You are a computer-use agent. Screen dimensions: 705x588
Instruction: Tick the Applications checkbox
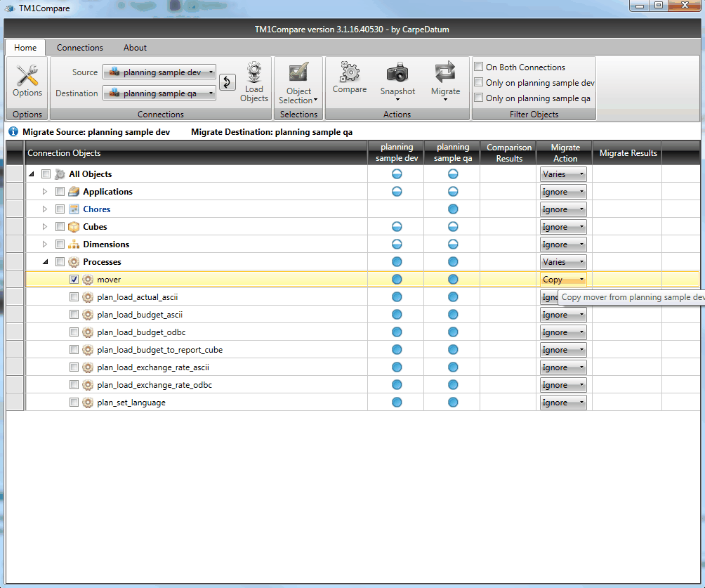60,192
